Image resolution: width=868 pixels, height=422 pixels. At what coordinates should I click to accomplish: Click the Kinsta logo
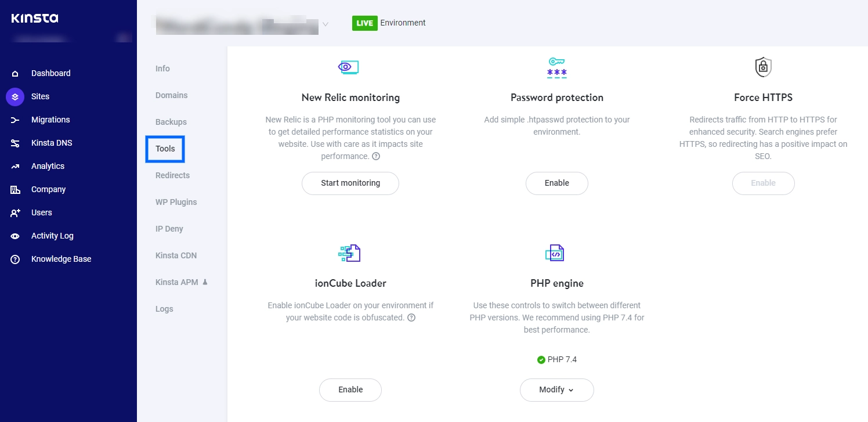click(35, 19)
